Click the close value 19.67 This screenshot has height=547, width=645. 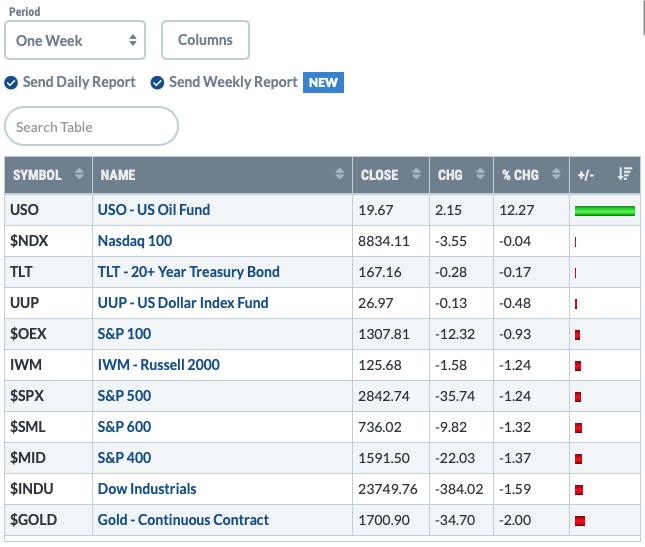pyautogui.click(x=376, y=210)
